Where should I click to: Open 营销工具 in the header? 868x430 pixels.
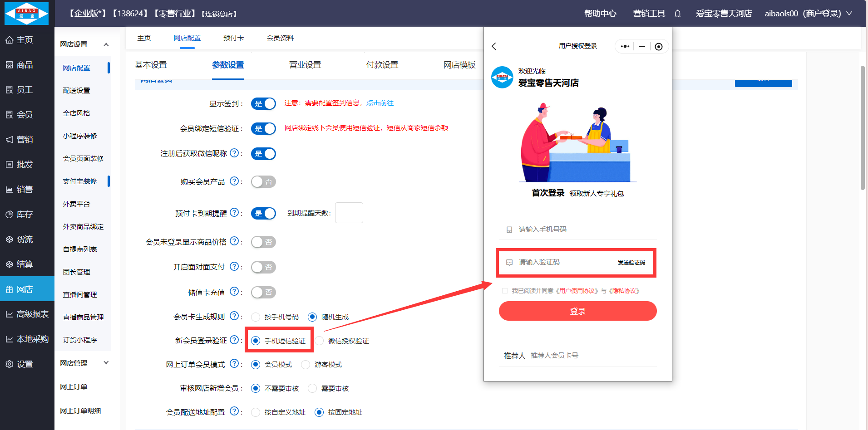coord(649,14)
